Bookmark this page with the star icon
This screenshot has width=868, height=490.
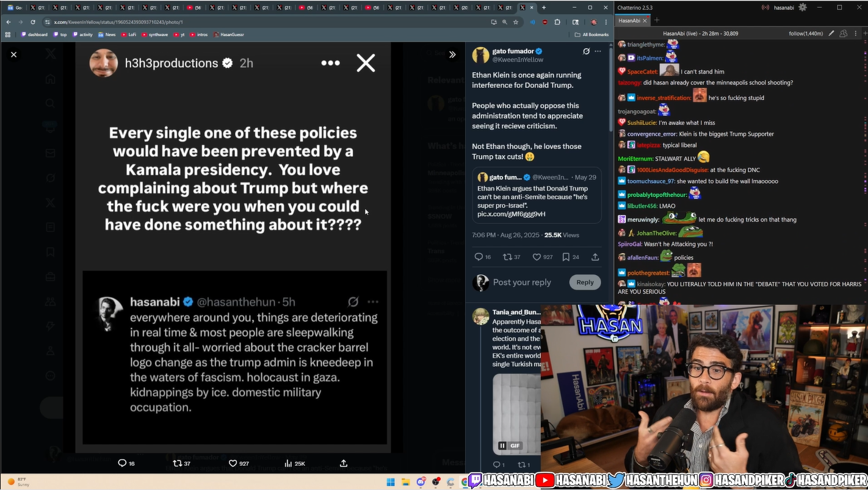click(x=516, y=22)
